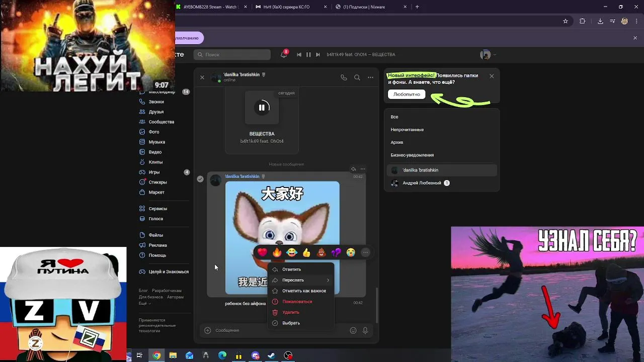Image resolution: width=644 pixels, height=362 pixels.
Task: Toggle the selection checkmark beside the message
Action: coord(200,179)
